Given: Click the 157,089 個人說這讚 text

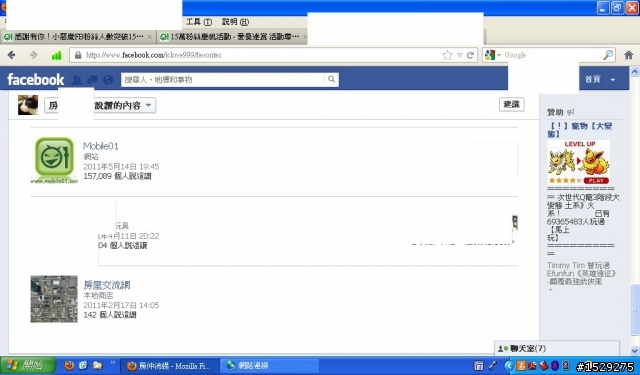Looking at the screenshot, I should pyautogui.click(x=117, y=176).
